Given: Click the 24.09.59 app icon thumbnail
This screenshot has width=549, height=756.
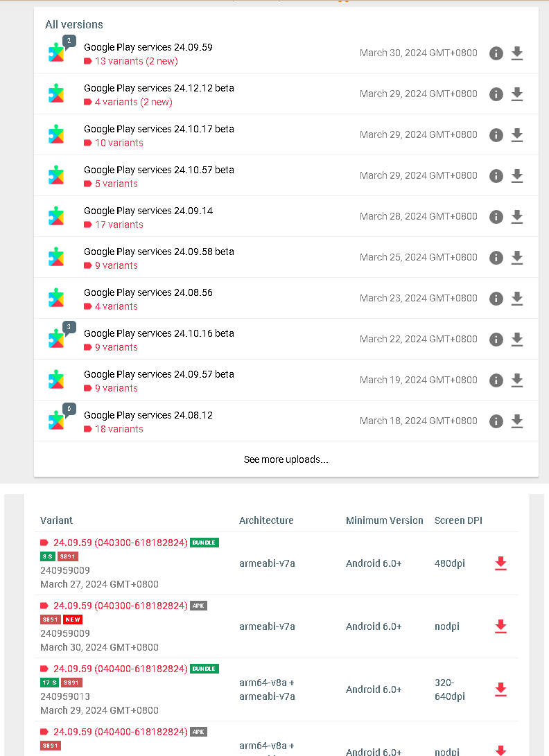Looking at the screenshot, I should tap(56, 53).
